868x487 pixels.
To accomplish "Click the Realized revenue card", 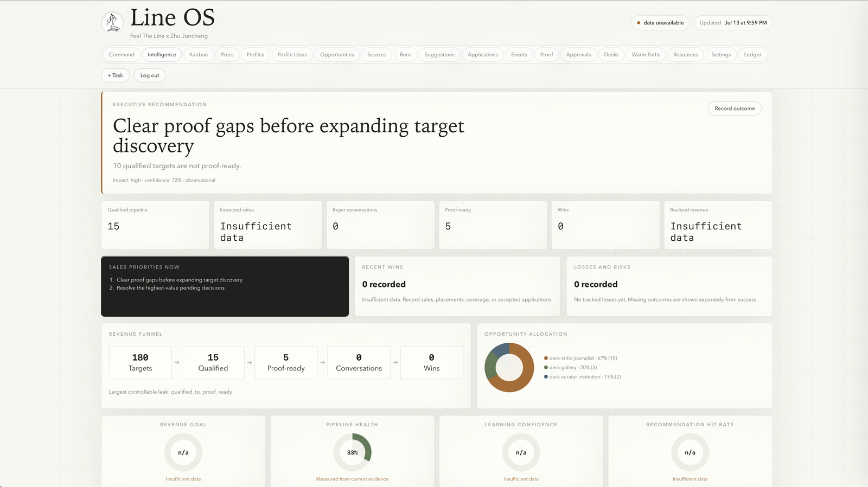I will [x=718, y=225].
